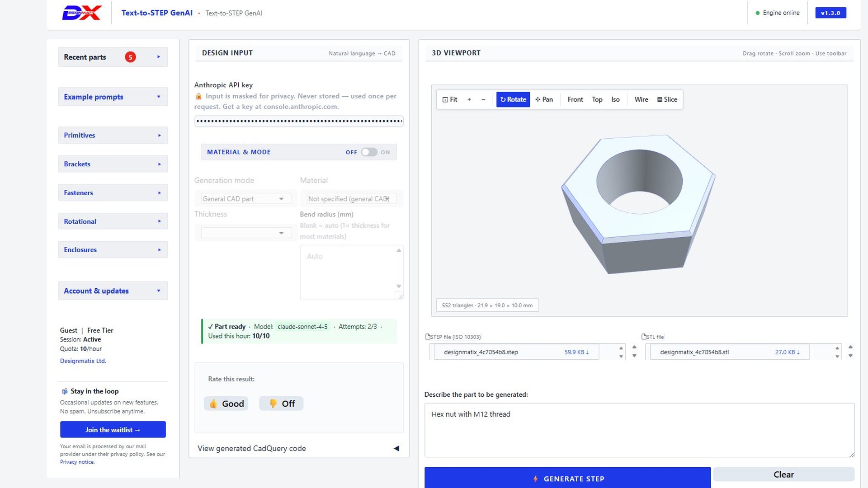
Task: Click Join the waitlist button
Action: click(x=113, y=430)
